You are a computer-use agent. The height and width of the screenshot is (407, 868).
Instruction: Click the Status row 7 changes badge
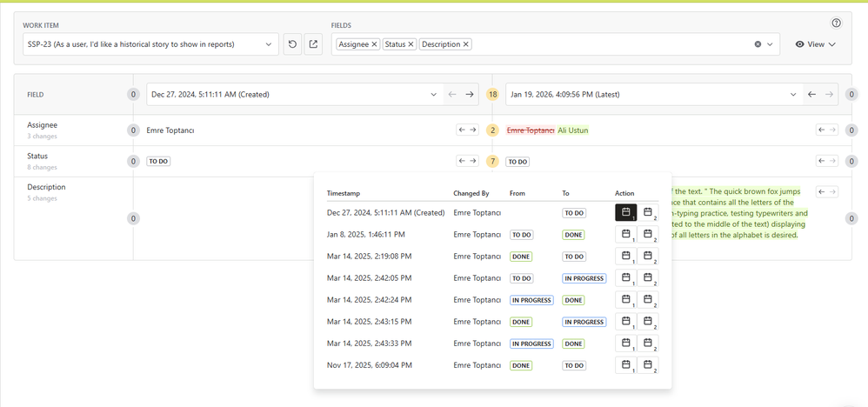coord(492,162)
